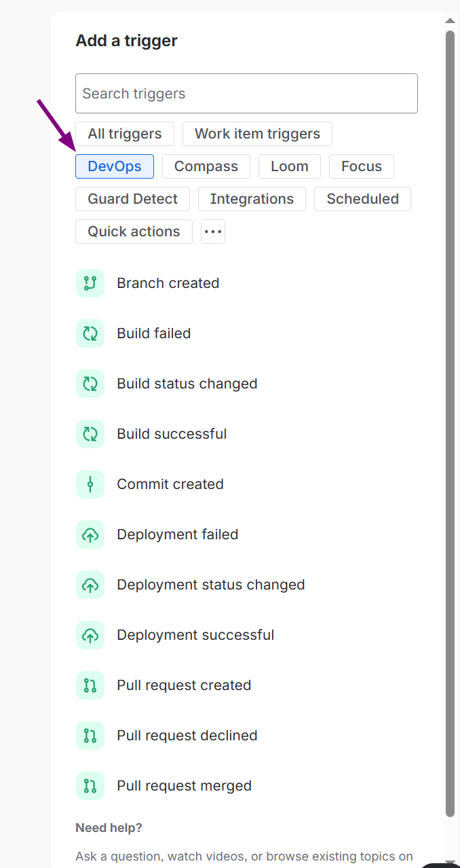Select the Compass category chip

pos(206,166)
